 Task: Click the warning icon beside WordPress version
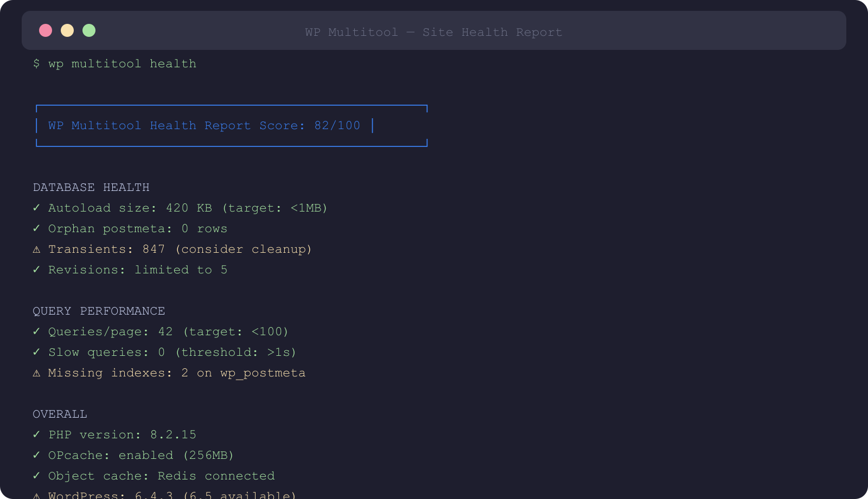coord(36,495)
